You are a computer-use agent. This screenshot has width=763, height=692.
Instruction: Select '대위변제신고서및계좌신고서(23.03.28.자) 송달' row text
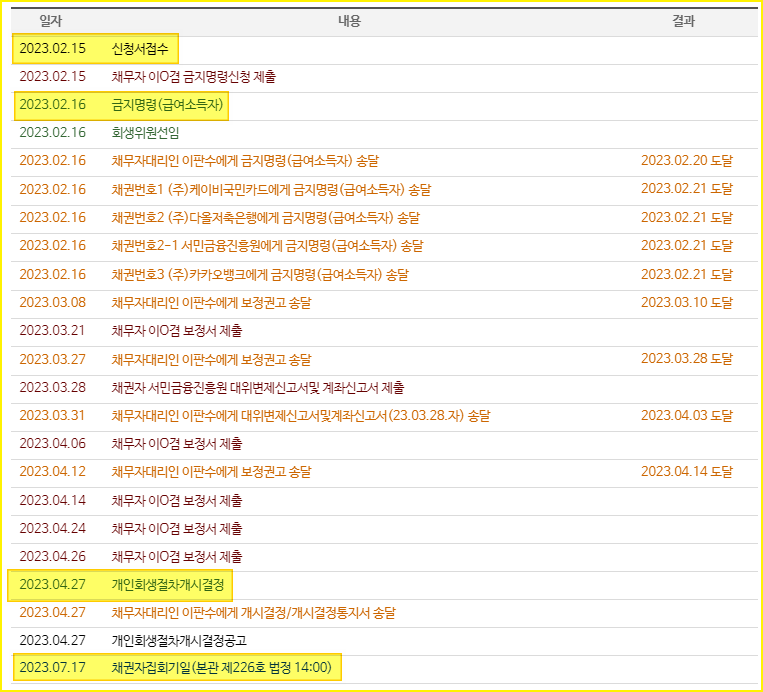(x=301, y=416)
